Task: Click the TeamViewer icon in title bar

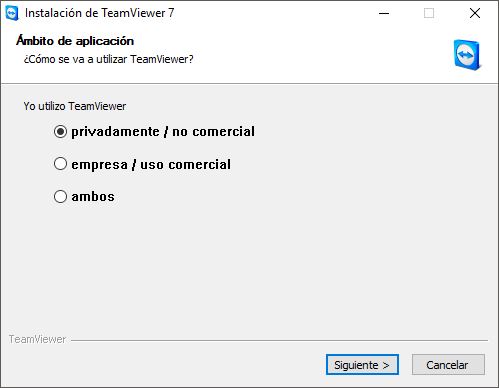Action: 12,13
